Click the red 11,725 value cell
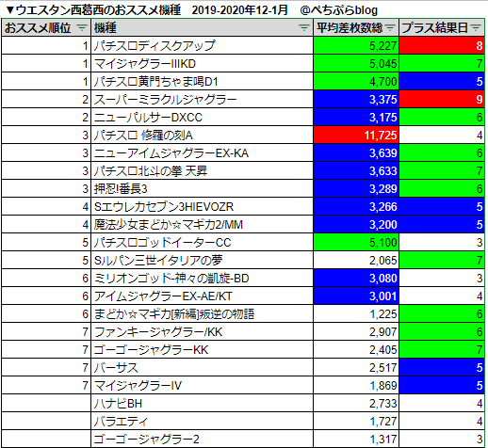488x448 pixels. [356, 135]
